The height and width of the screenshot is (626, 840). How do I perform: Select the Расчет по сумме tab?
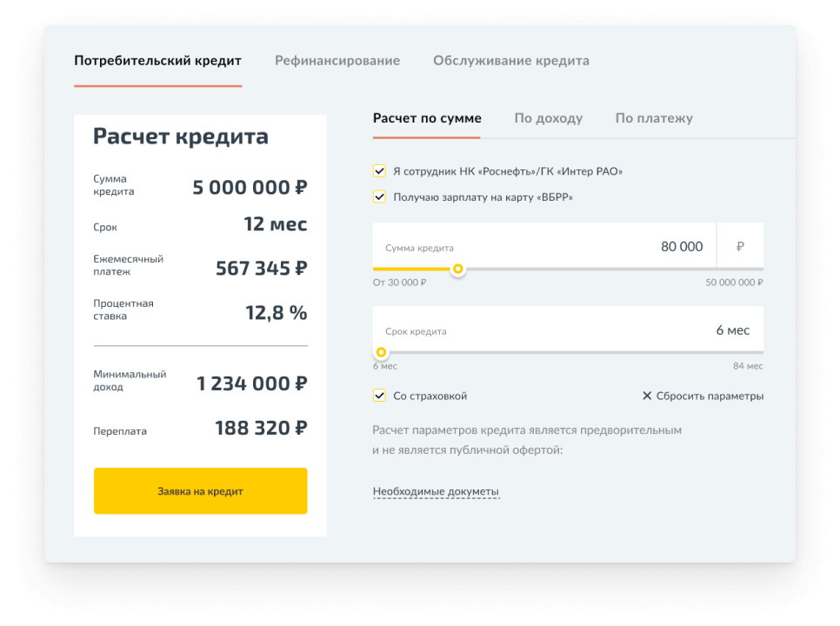[x=427, y=118]
